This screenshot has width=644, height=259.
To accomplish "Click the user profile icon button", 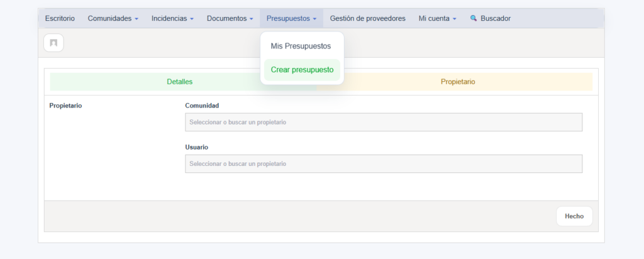I will (53, 43).
